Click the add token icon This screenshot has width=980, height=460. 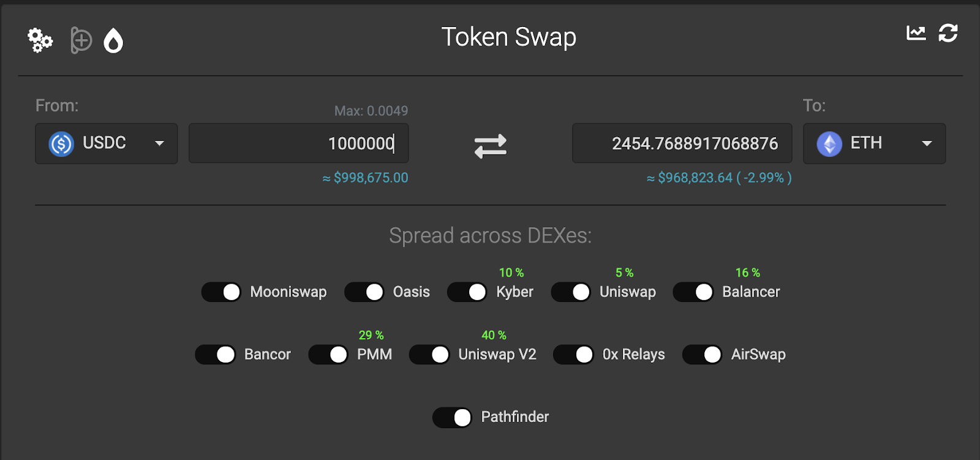point(81,40)
